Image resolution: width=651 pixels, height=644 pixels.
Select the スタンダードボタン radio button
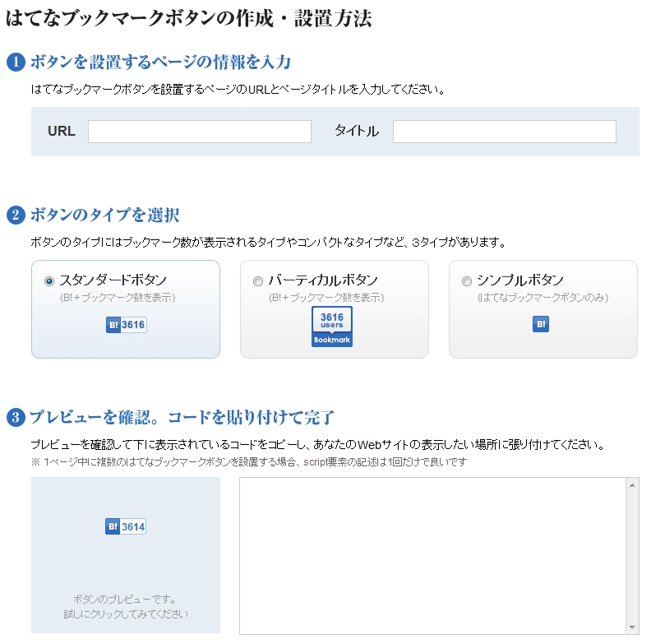coord(49,281)
